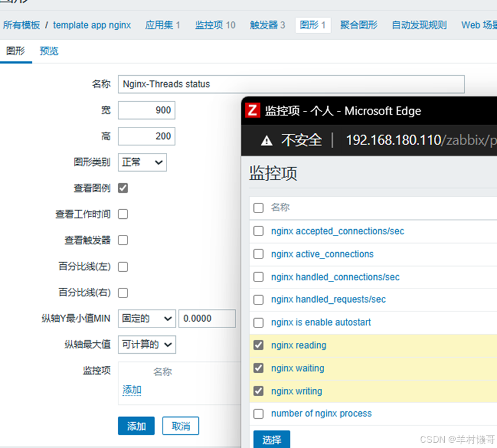Open nginx waiting item link

(x=298, y=369)
